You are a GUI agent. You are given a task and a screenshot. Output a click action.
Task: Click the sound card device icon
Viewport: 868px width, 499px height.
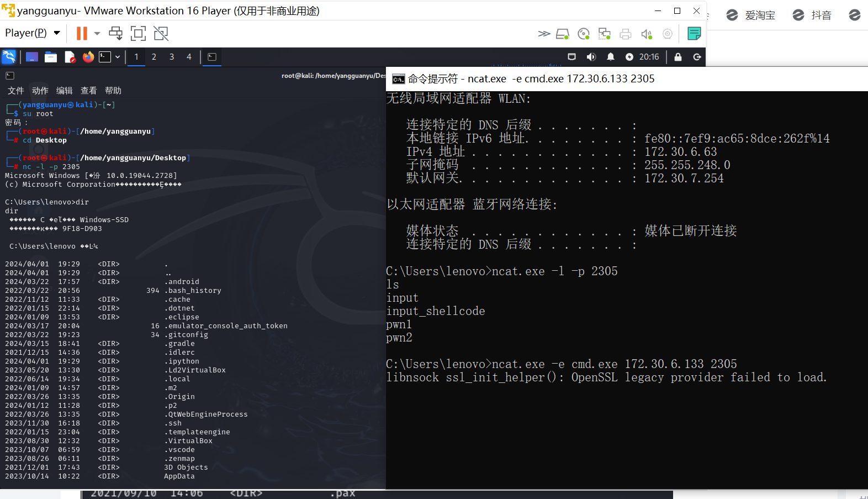tap(647, 34)
